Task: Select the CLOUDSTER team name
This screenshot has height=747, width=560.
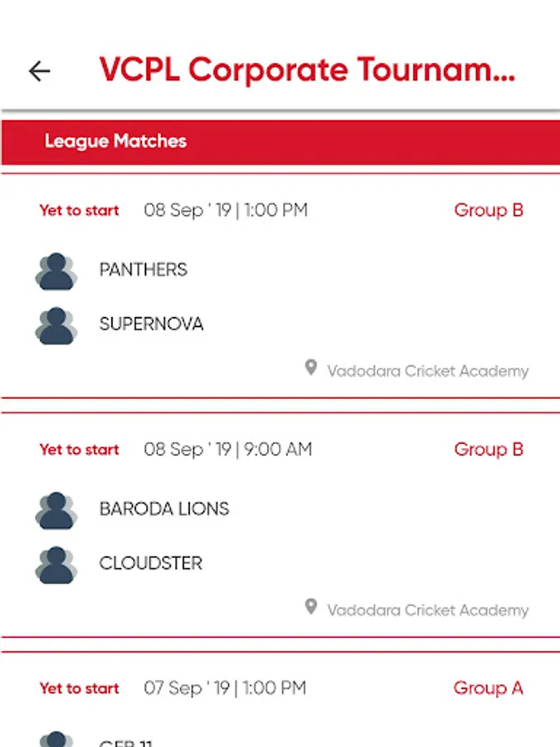Action: point(151,563)
